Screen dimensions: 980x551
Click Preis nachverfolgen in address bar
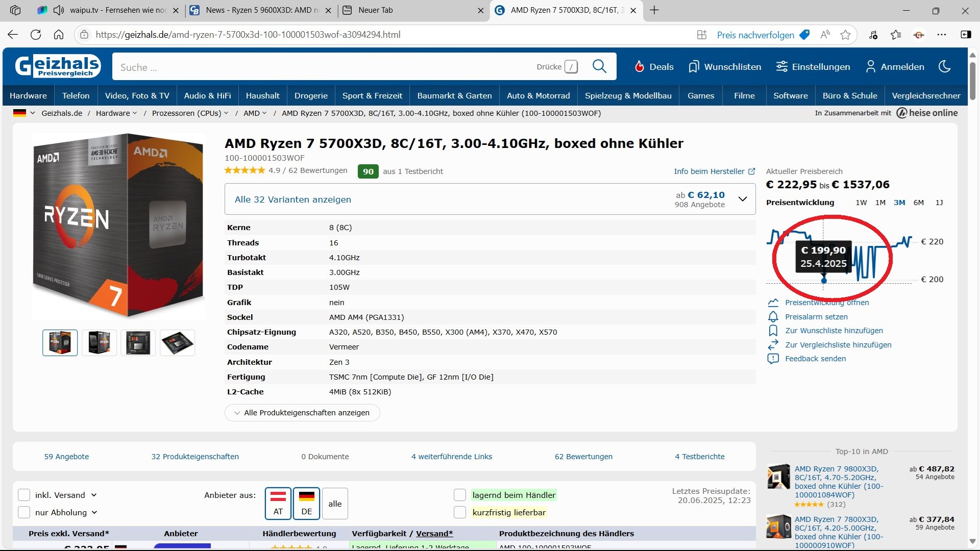click(x=763, y=35)
